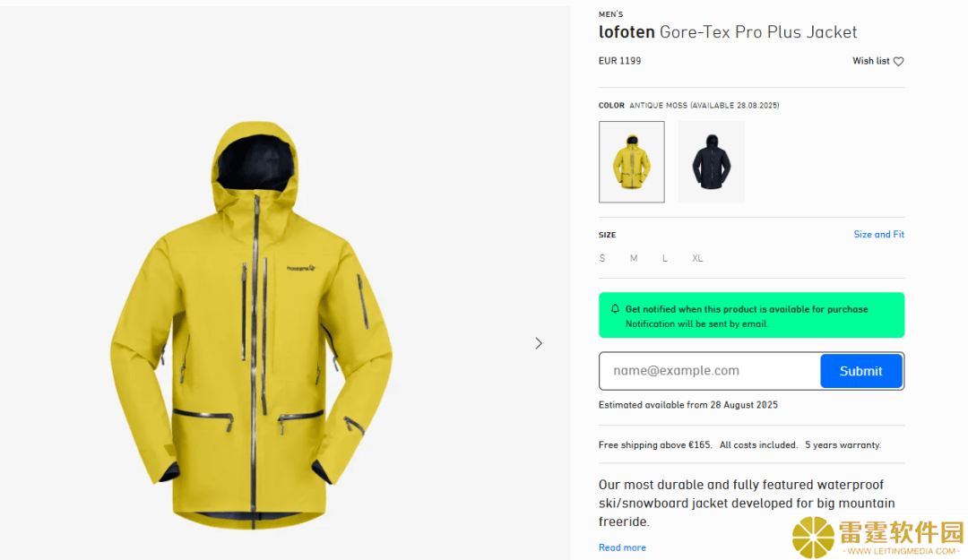This screenshot has width=968, height=560.
Task: Click the yellow lemon watermark logo
Action: tap(813, 538)
